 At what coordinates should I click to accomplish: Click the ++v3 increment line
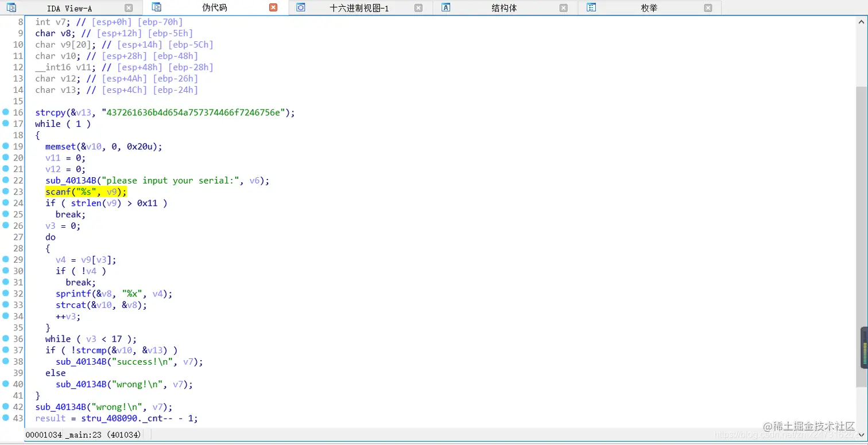point(68,316)
